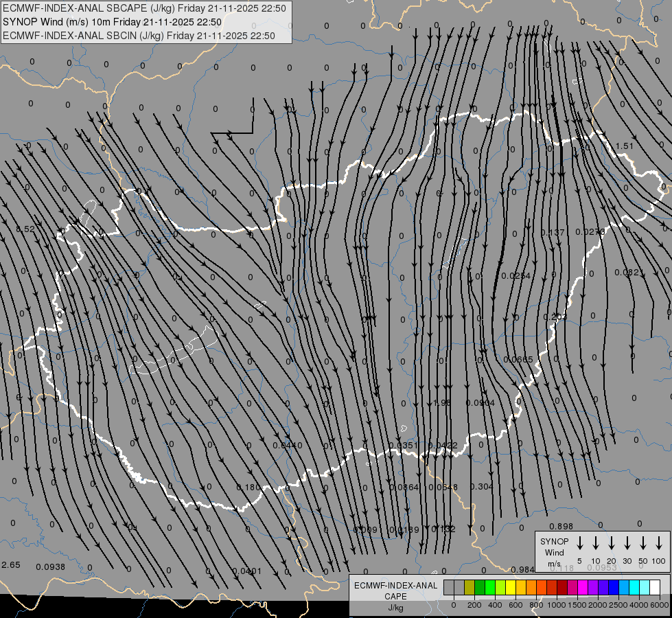Choose the white CAPE legend swatch
The height and width of the screenshot is (618, 672).
(655, 588)
